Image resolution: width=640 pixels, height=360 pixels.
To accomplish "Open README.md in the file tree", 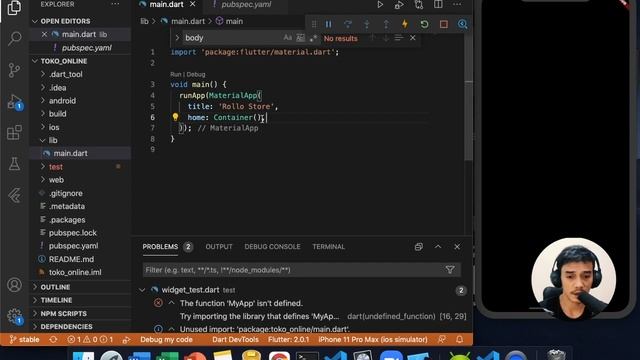I will coord(71,259).
